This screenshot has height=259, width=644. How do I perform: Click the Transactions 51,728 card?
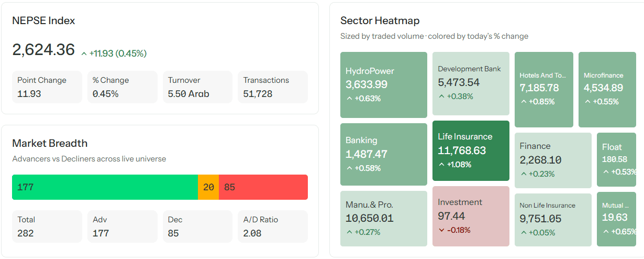(273, 87)
